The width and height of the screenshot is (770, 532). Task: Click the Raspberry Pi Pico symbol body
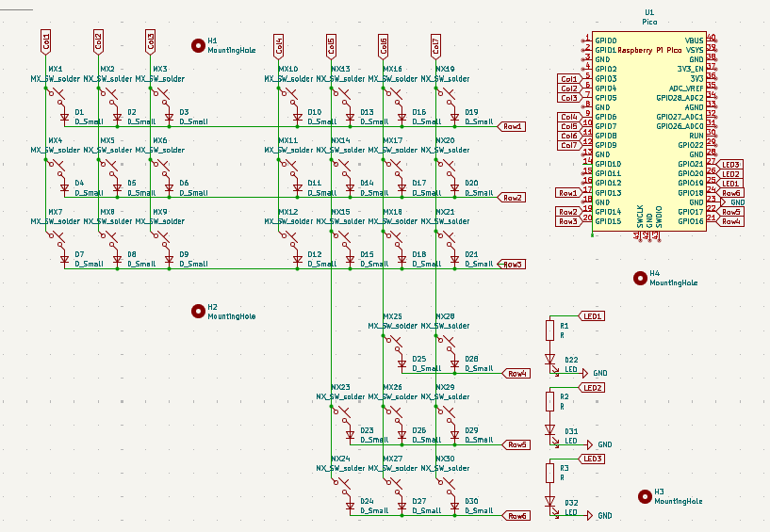click(648, 132)
